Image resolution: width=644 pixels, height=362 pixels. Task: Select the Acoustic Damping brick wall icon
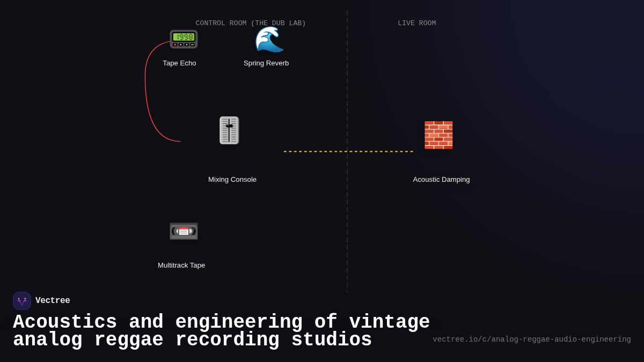tap(438, 135)
